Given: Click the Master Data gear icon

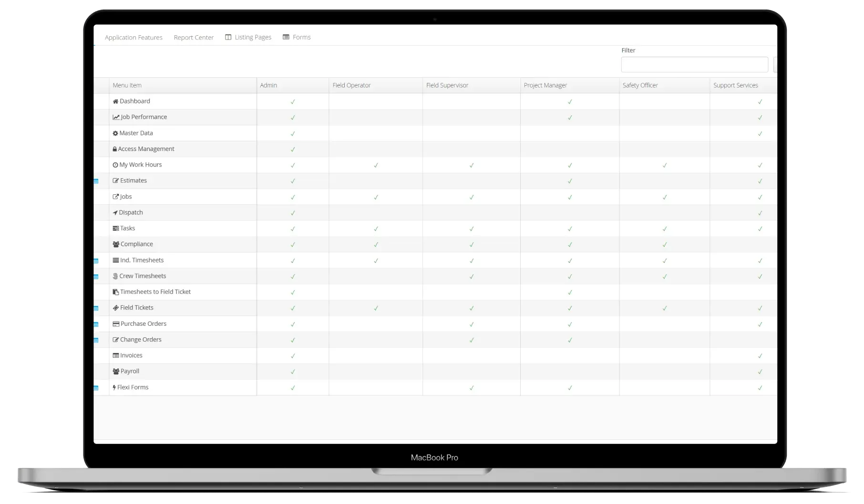Looking at the screenshot, I should (115, 133).
